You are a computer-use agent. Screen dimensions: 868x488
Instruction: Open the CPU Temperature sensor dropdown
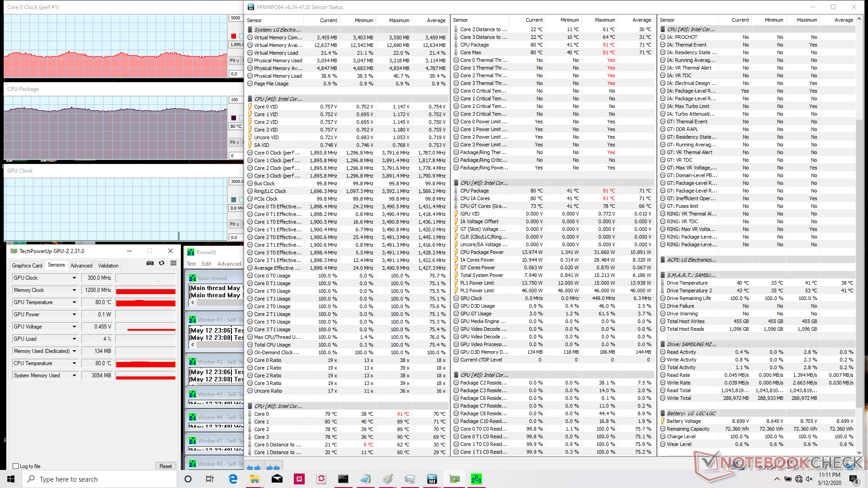(74, 363)
